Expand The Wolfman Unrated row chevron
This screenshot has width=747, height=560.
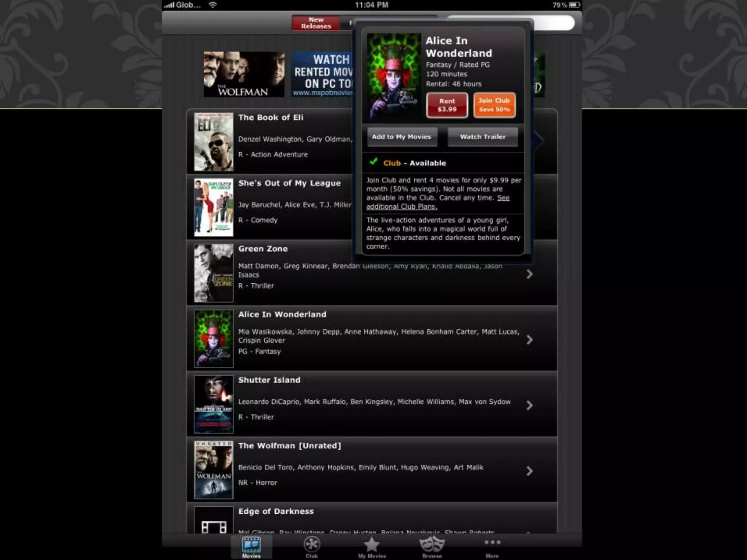click(x=530, y=471)
